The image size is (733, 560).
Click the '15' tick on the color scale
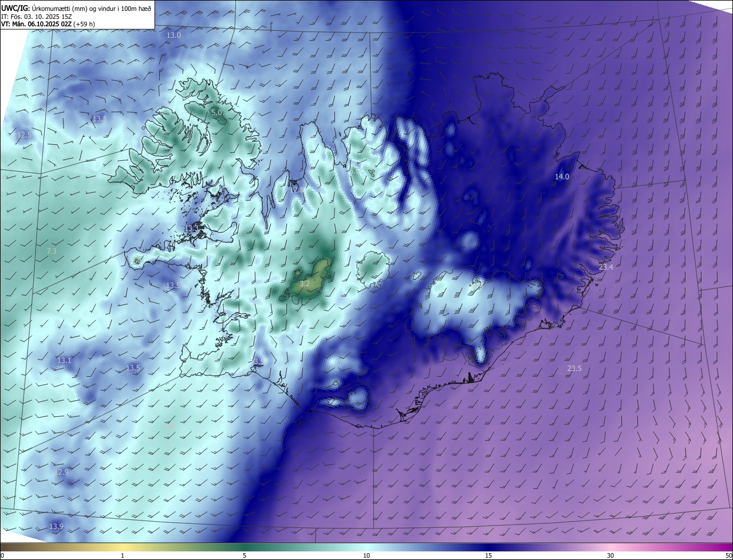point(488,555)
